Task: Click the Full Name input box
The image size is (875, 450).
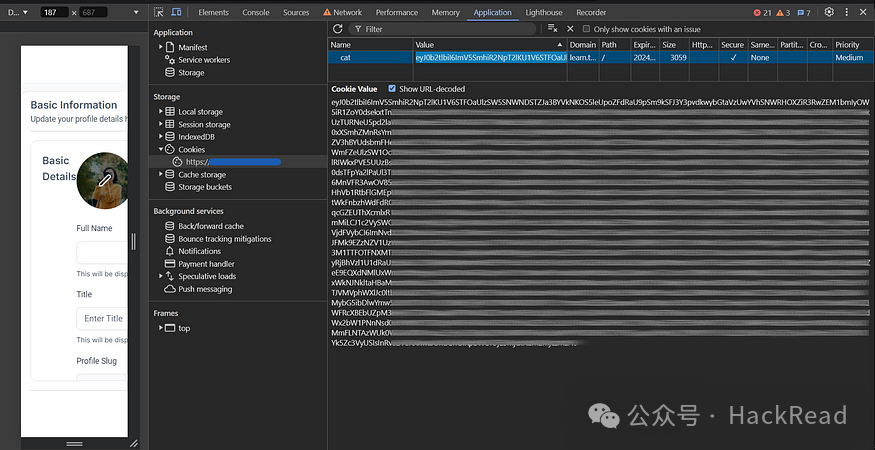Action: click(102, 252)
